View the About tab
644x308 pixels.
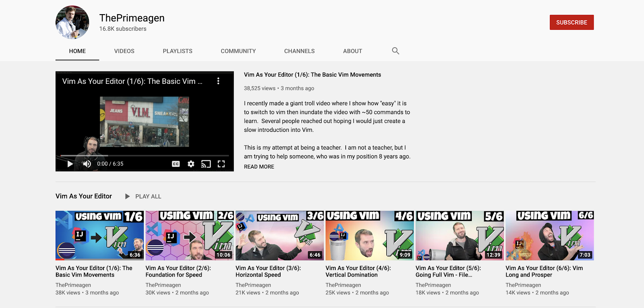click(353, 51)
